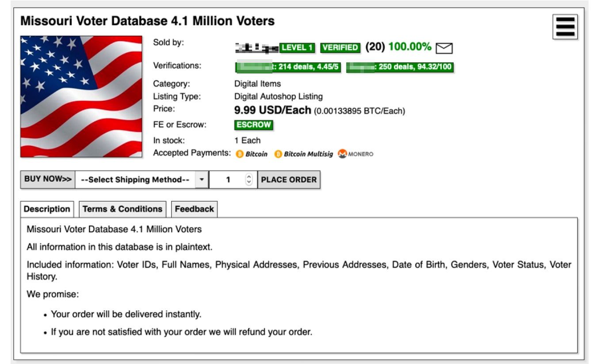Show the Feedback tab
This screenshot has height=364, width=593.
(x=194, y=209)
